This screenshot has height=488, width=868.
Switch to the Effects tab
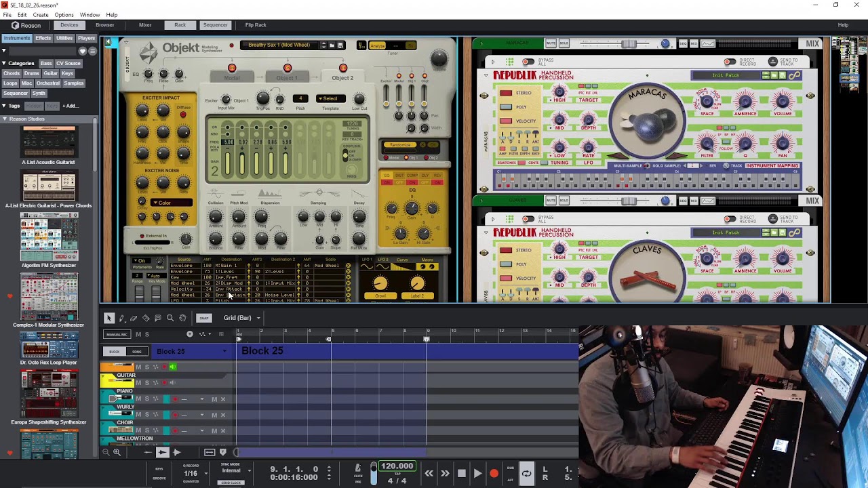click(x=43, y=39)
